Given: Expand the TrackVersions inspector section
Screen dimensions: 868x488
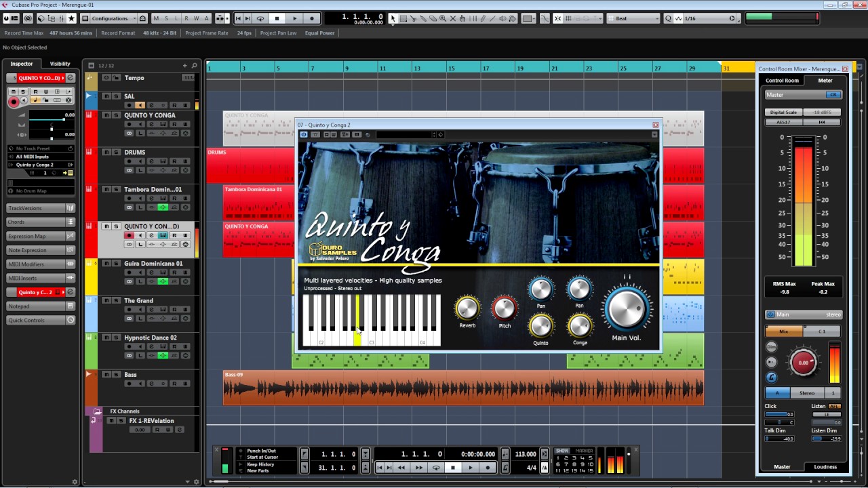Looking at the screenshot, I should click(x=41, y=208).
